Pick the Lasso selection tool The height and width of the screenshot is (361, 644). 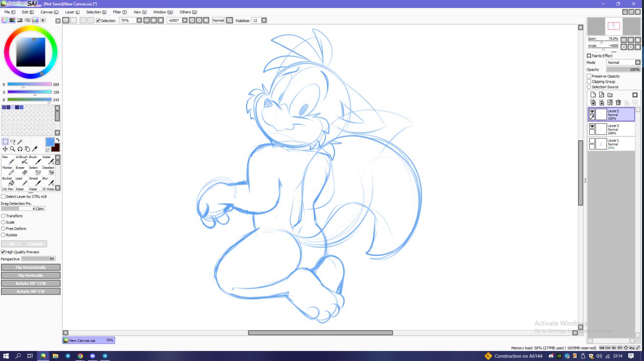pyautogui.click(x=13, y=142)
